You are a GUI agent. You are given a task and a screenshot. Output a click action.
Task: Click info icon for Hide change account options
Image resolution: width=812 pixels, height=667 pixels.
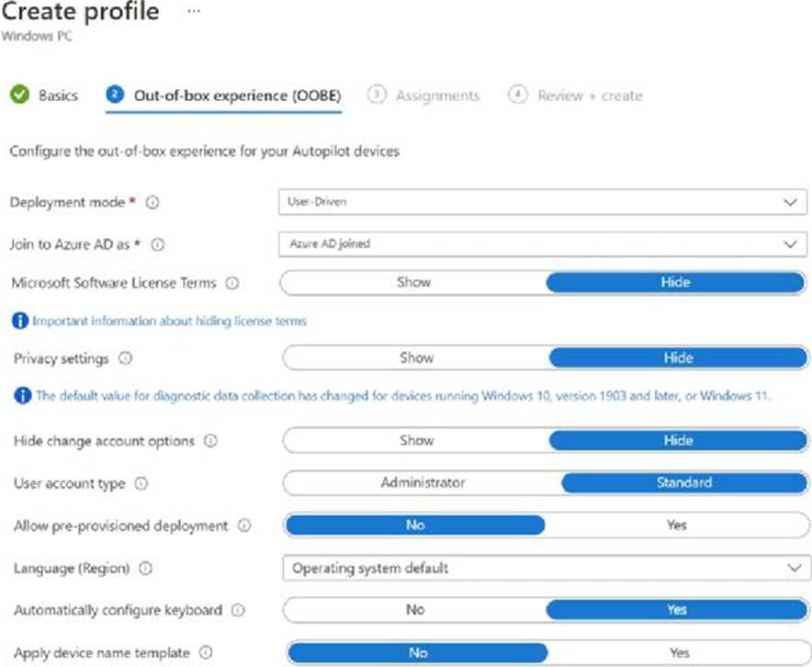click(x=210, y=441)
